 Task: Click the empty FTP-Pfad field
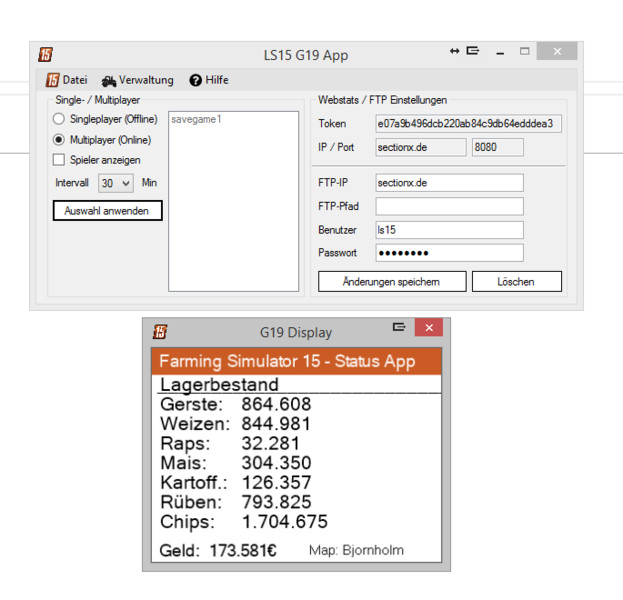[449, 206]
